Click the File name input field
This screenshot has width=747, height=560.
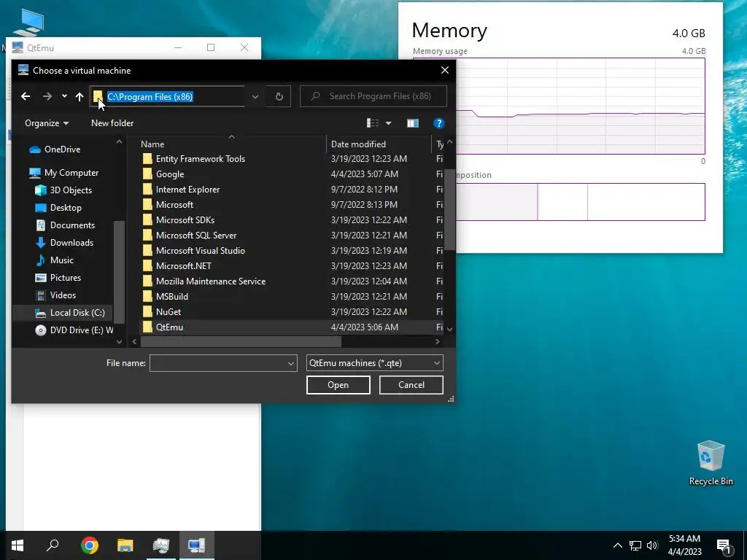(217, 363)
